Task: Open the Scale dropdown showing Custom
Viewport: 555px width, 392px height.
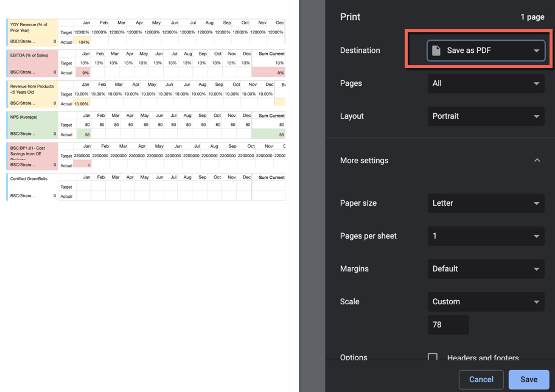Action: pyautogui.click(x=486, y=302)
